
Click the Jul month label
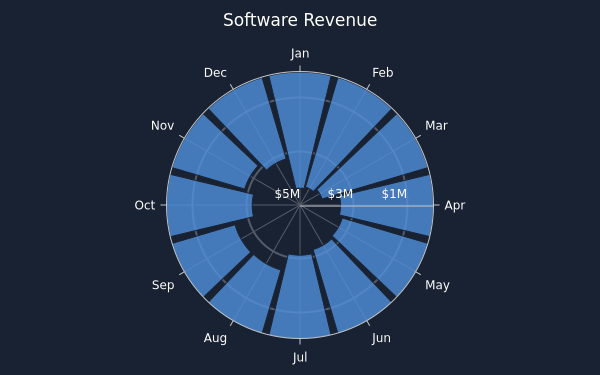tap(300, 357)
